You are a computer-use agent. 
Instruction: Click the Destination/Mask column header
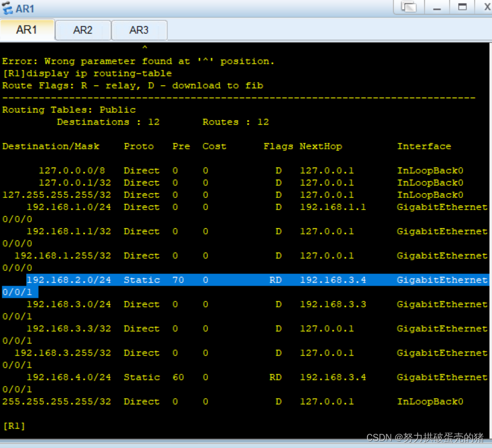[51, 146]
